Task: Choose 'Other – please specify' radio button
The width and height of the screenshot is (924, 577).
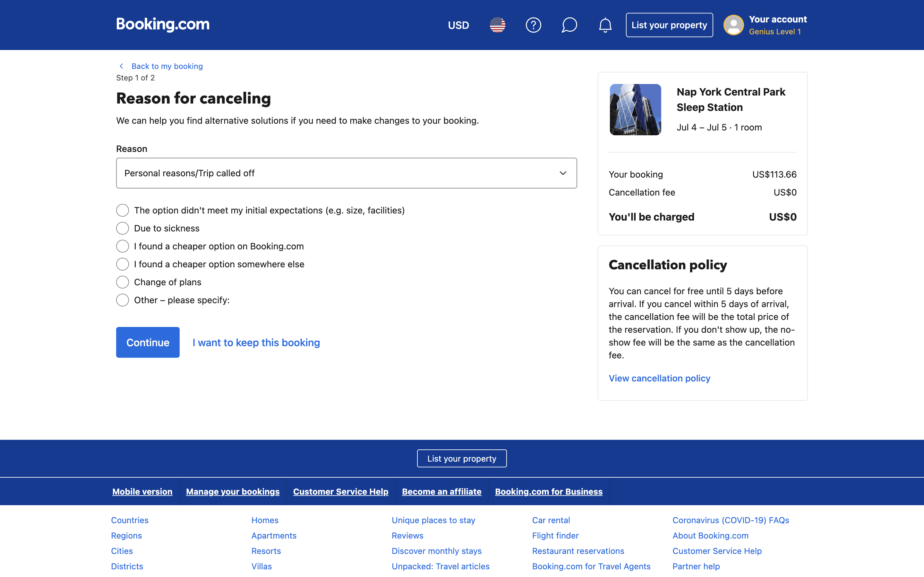Action: 123,300
